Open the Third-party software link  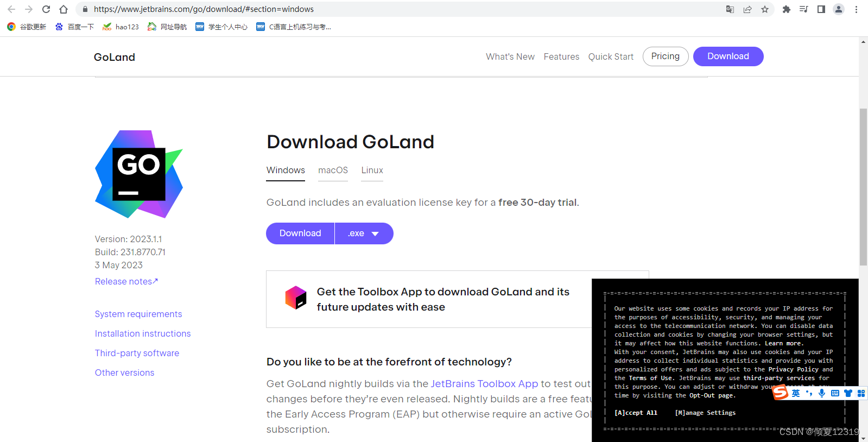137,353
